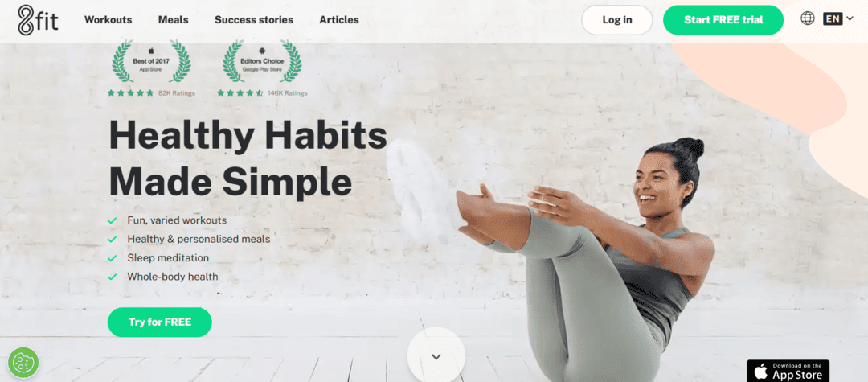The image size is (868, 382).
Task: Click the Start FREE trial button
Action: coord(723,20)
